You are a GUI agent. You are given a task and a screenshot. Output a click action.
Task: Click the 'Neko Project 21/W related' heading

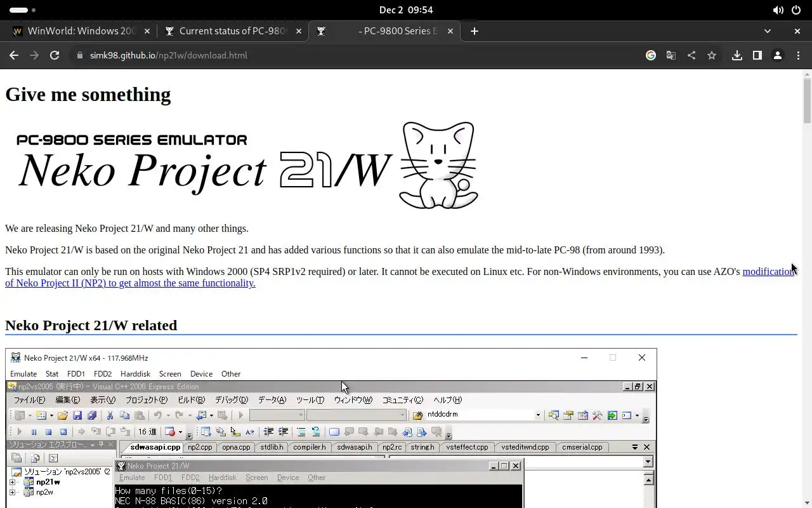(x=91, y=325)
